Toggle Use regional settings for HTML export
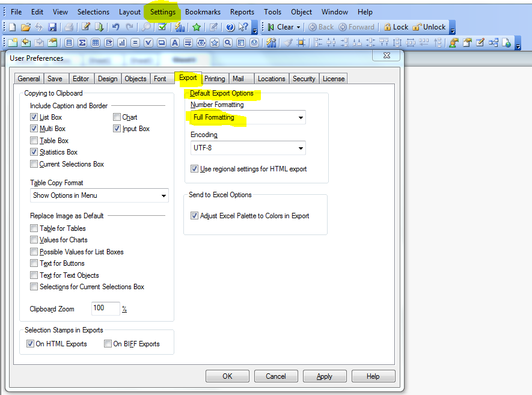This screenshot has width=532, height=395. [194, 169]
